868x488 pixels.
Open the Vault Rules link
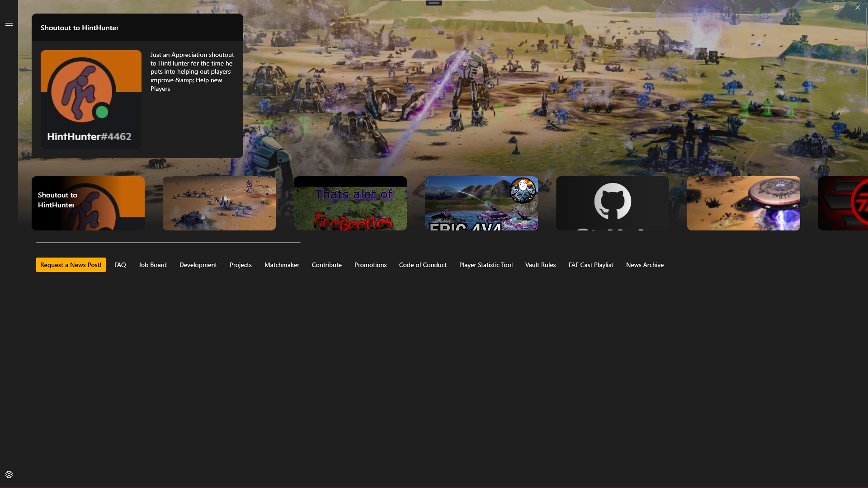point(541,265)
